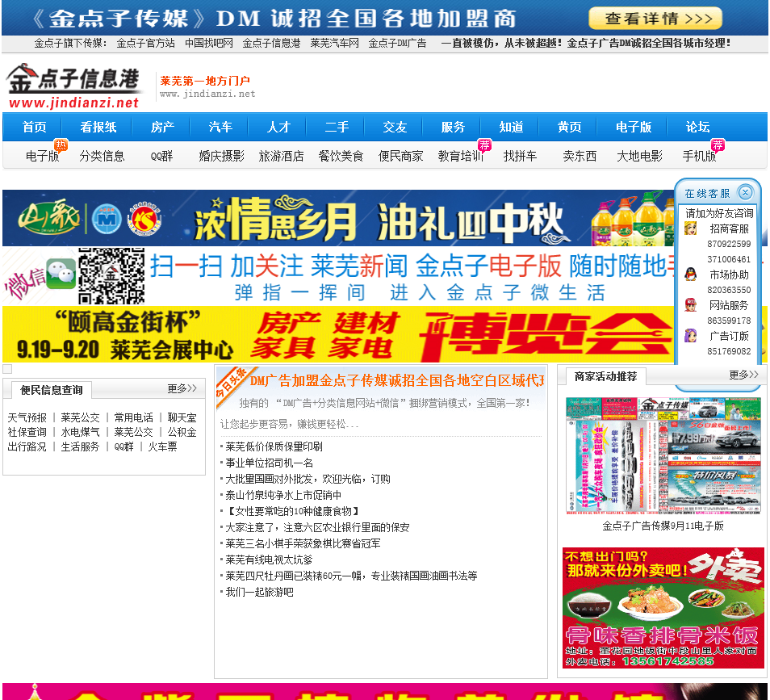Open article 事业单位招司机一名
This screenshot has width=770, height=700.
(269, 463)
